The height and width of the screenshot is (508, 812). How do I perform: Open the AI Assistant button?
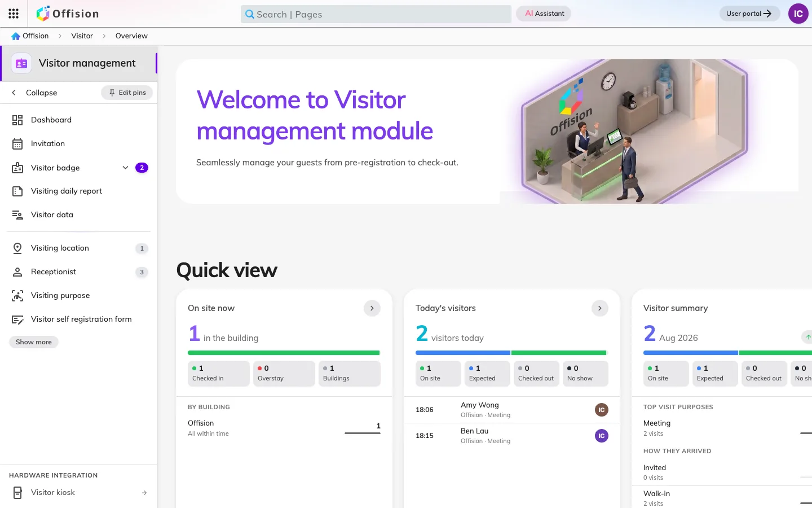(544, 14)
